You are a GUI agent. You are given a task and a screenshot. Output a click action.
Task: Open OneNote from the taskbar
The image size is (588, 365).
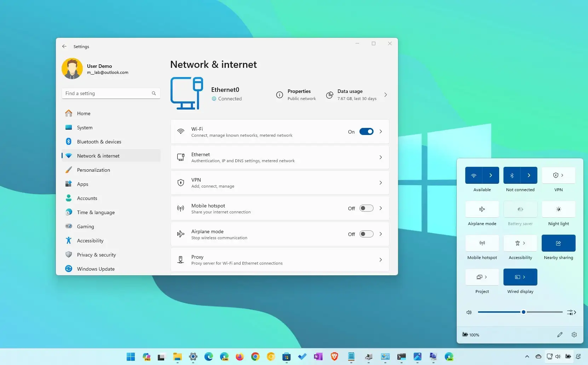tap(318, 357)
